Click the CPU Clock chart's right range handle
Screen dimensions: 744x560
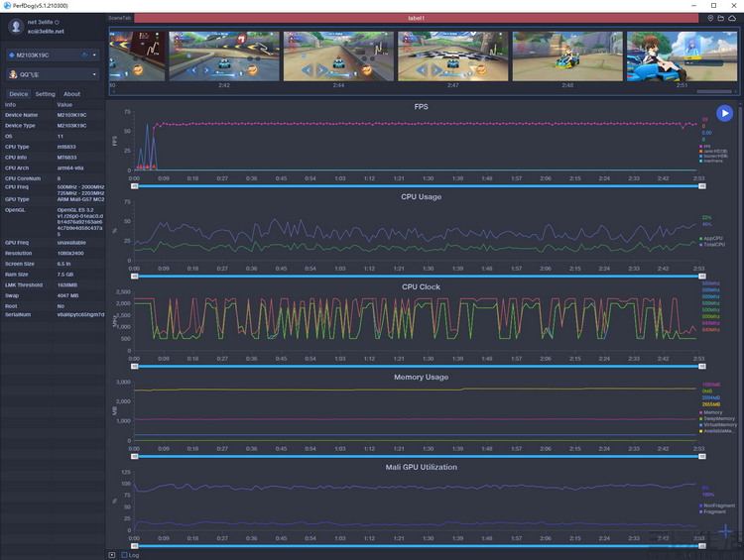[702, 367]
